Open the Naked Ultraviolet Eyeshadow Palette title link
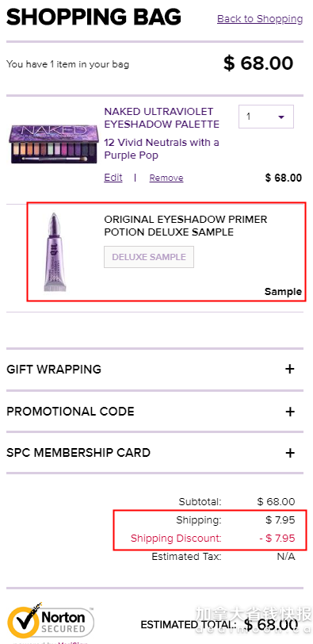313x644 pixels. click(162, 118)
